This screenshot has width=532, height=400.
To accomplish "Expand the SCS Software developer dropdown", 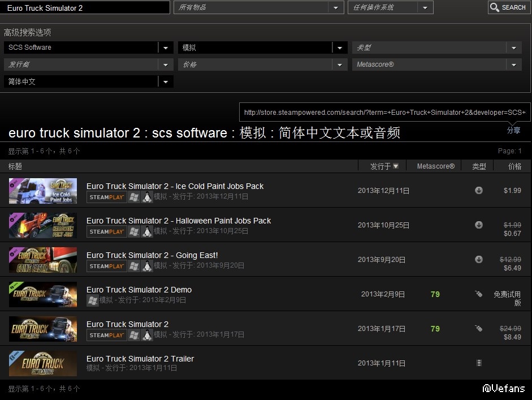I will coord(166,48).
